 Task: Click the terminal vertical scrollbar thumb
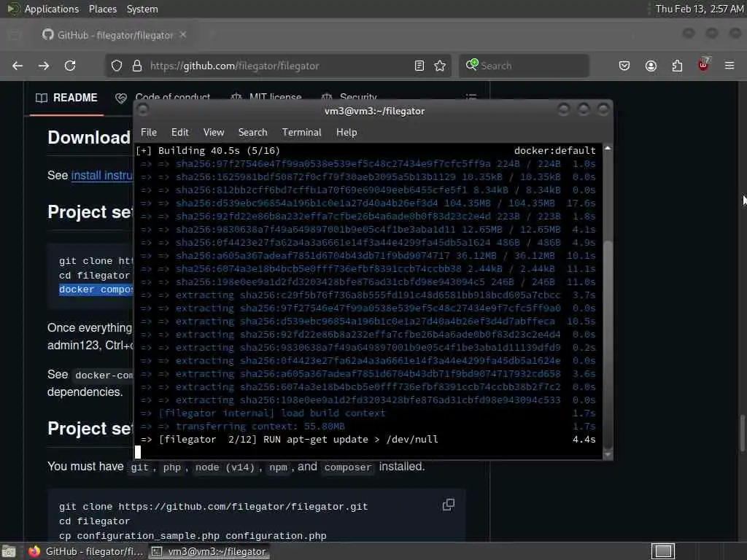pos(608,344)
